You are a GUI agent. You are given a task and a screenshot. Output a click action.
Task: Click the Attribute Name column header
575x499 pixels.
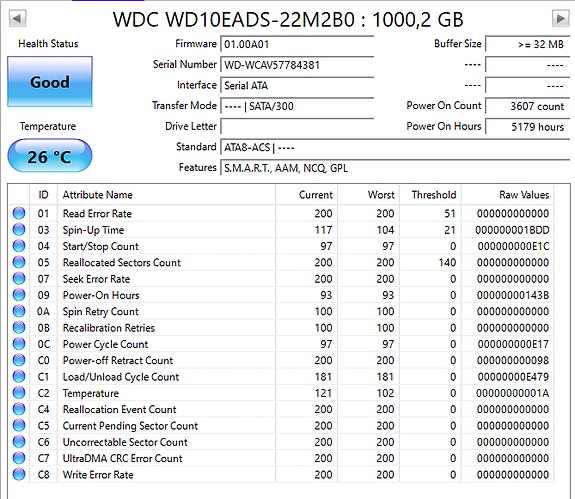(x=166, y=195)
